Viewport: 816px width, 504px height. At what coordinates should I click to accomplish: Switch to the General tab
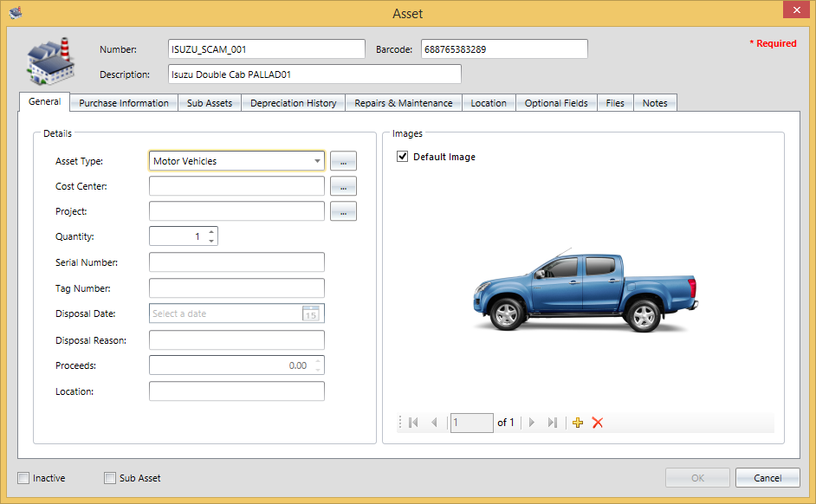44,102
